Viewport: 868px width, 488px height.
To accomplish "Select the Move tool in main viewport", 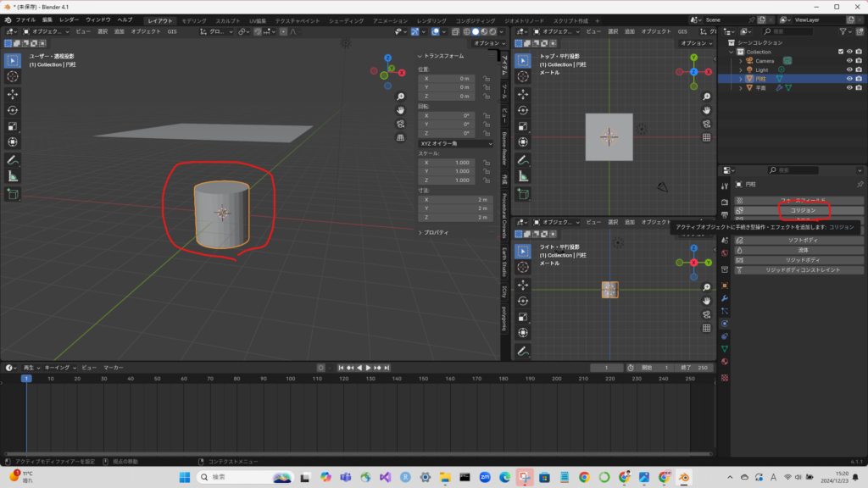I will point(13,93).
